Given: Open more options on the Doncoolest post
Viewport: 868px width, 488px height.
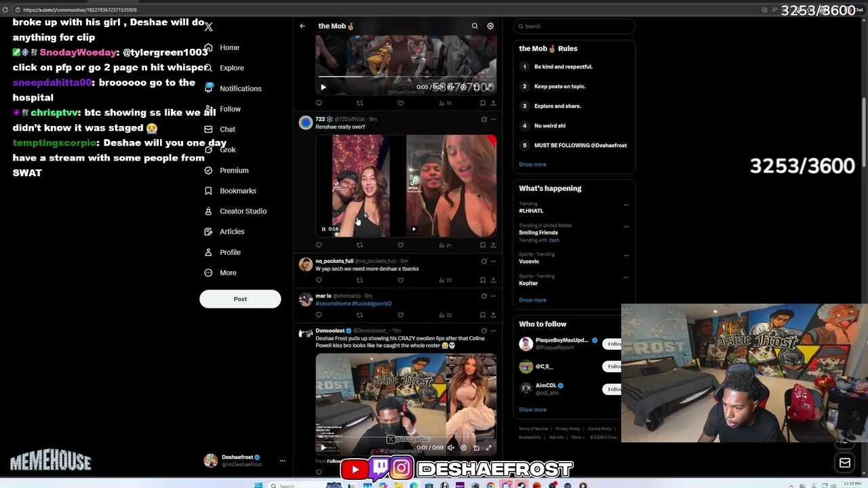Looking at the screenshot, I should [493, 331].
